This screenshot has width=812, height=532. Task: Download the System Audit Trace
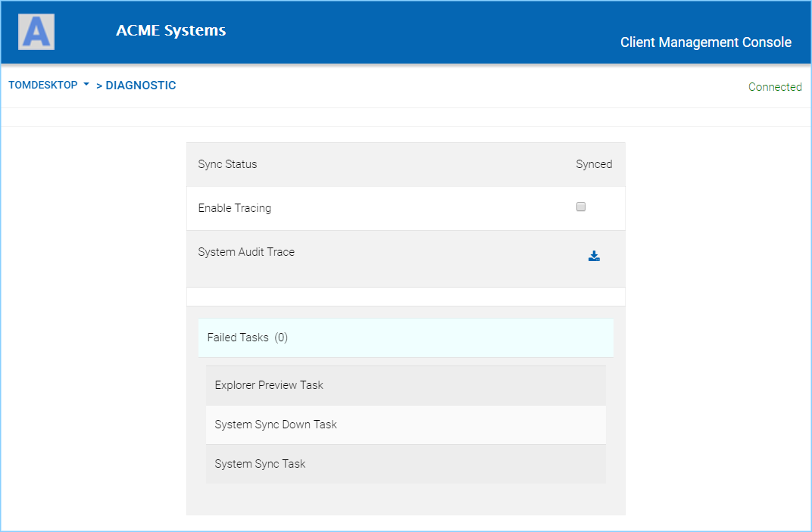pos(594,257)
